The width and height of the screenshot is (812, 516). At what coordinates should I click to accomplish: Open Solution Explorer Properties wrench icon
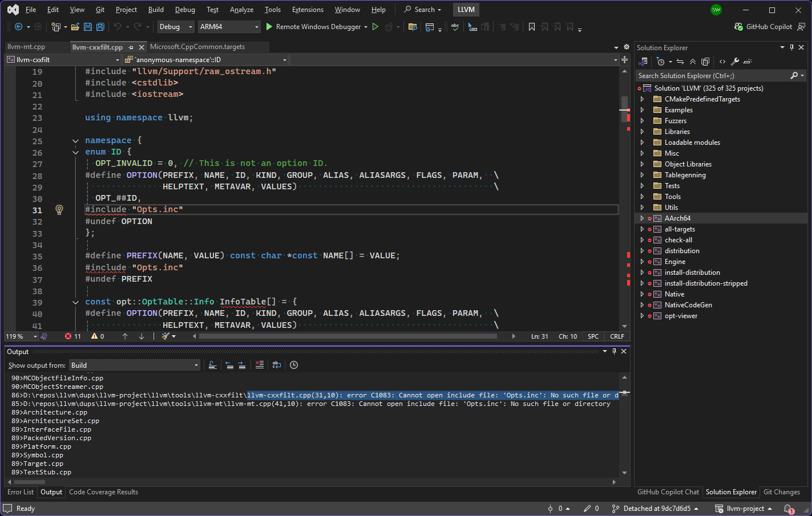735,62
